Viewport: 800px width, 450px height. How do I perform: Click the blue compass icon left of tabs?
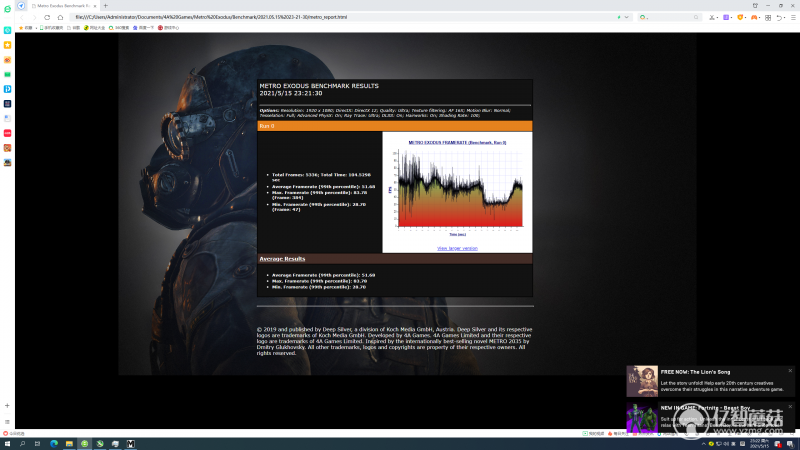pos(21,6)
